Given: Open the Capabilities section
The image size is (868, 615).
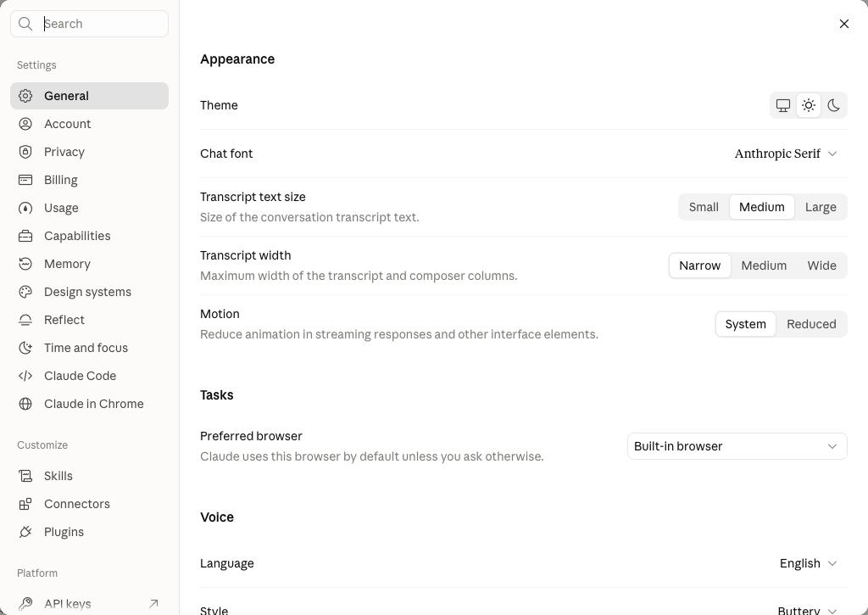Looking at the screenshot, I should tap(89, 236).
